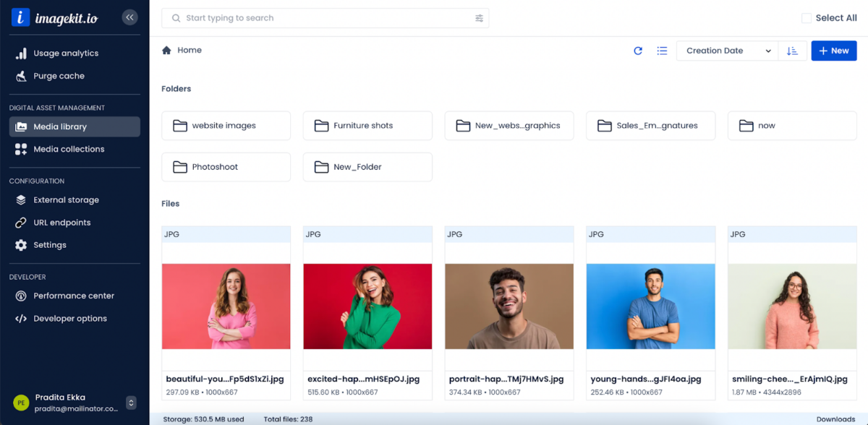This screenshot has height=425, width=868.
Task: Click the refresh icon next to list view
Action: coord(638,51)
